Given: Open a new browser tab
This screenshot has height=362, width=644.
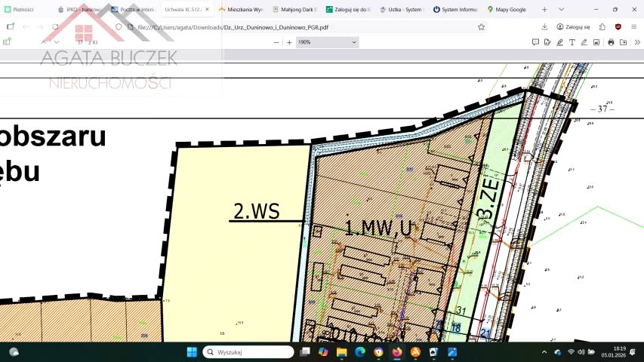Looking at the screenshot, I should [544, 9].
